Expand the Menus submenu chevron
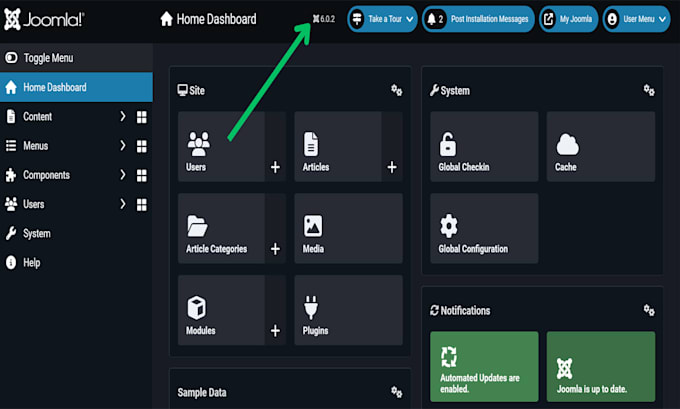This screenshot has height=409, width=680. [x=123, y=145]
